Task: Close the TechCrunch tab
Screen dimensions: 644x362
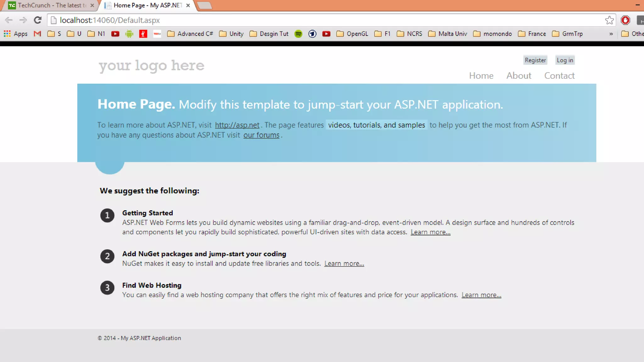Action: [92, 5]
